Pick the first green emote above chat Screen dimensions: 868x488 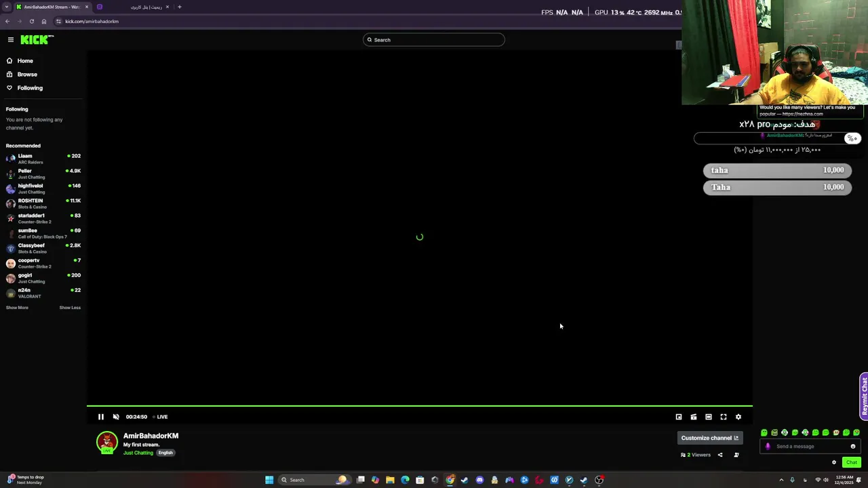(764, 432)
